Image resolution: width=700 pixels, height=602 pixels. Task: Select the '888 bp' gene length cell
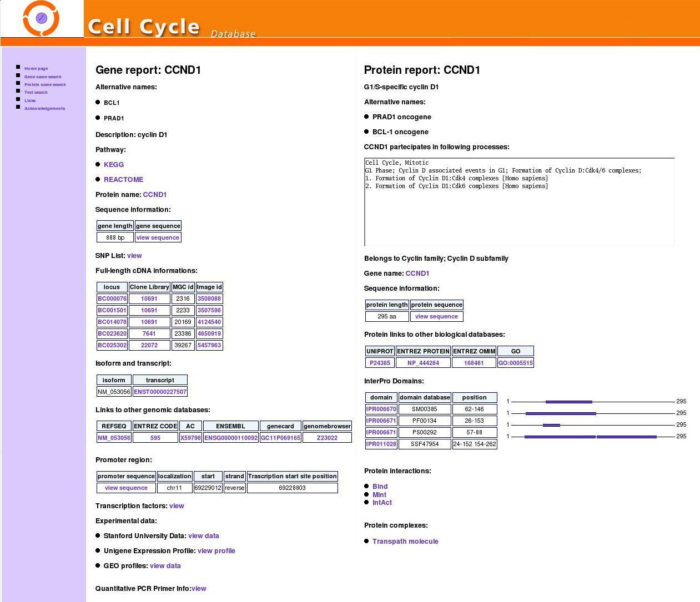tap(115, 237)
